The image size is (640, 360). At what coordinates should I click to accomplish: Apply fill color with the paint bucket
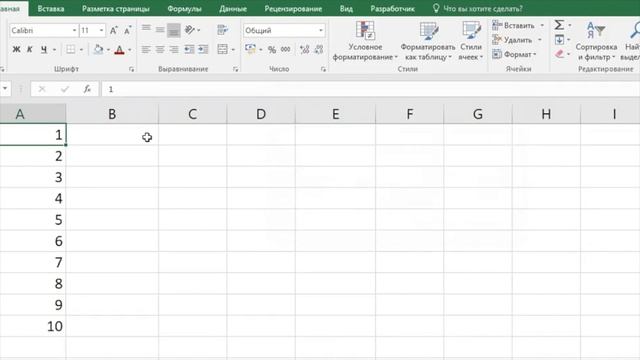click(98, 50)
